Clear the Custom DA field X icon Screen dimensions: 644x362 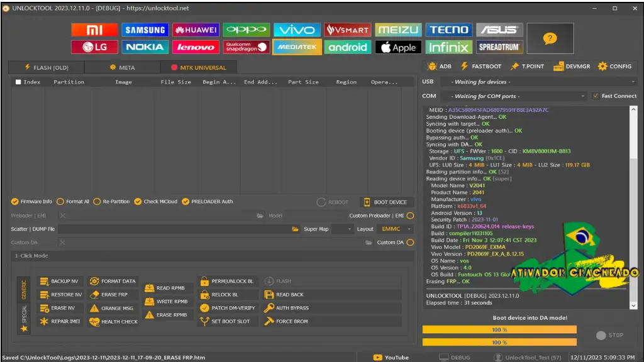coord(62,243)
